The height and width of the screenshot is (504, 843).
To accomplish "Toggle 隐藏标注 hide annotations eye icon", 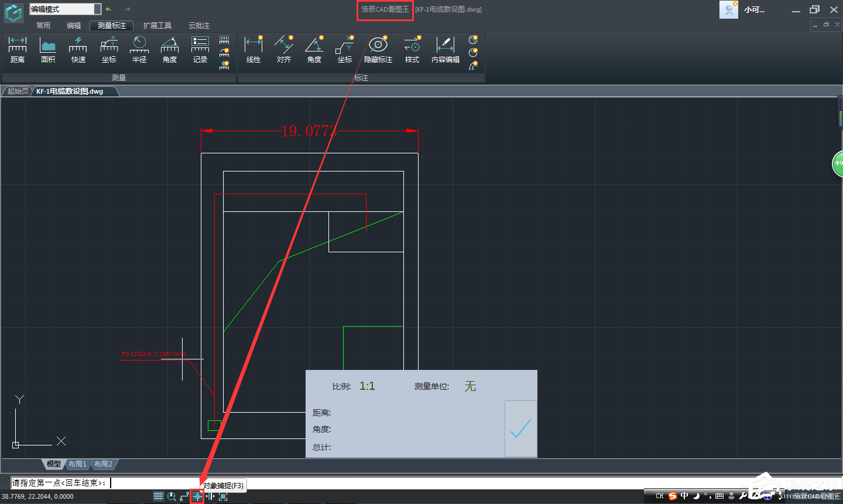I will pos(378,50).
